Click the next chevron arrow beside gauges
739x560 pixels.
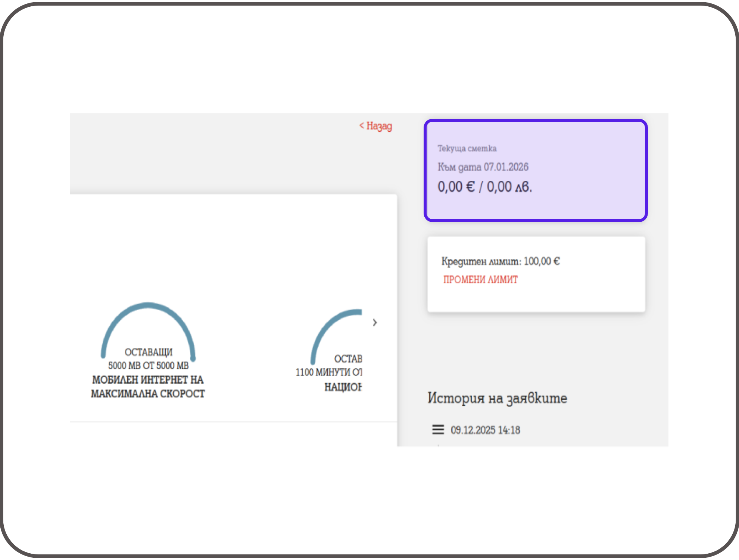pos(375,323)
